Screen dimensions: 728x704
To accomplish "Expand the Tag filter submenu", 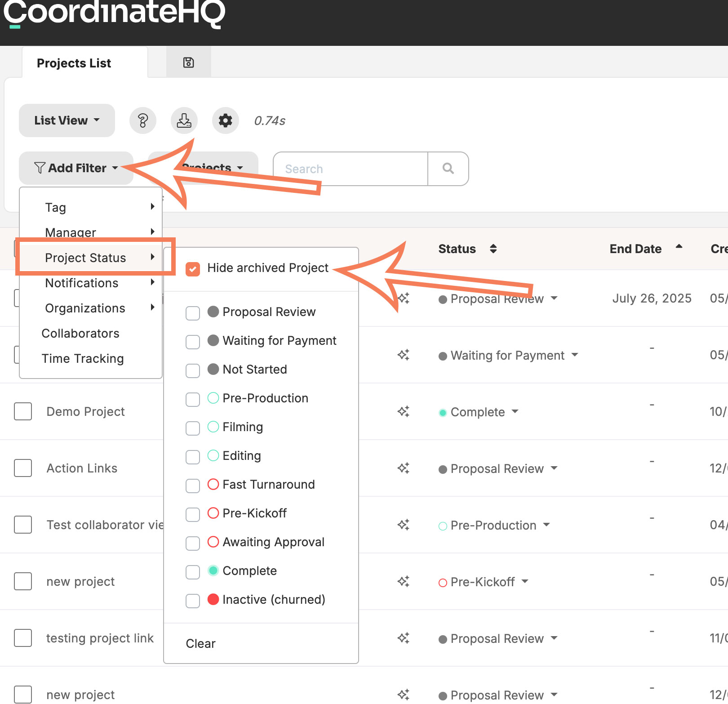I will point(91,207).
